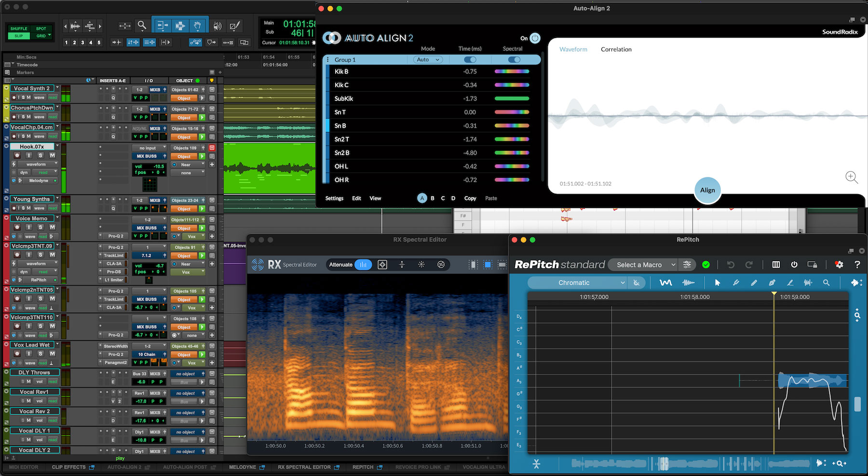The height and width of the screenshot is (476, 868).
Task: Open Timecode ruler view dropdown
Action: 13,65
